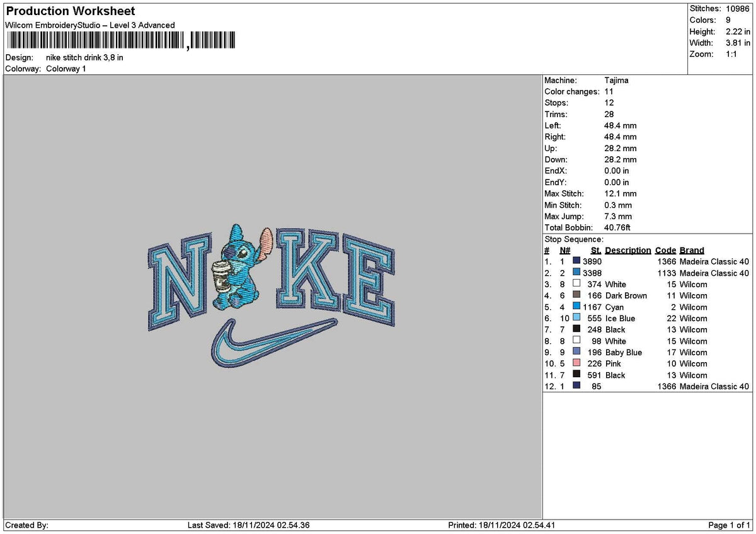Screen dimensions: 756x534
Task: Click the Colors value 9
Action: pyautogui.click(x=729, y=20)
